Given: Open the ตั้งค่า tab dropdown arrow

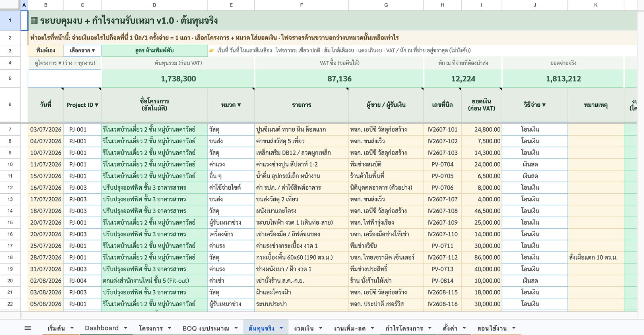Looking at the screenshot, I should pyautogui.click(x=464, y=328).
